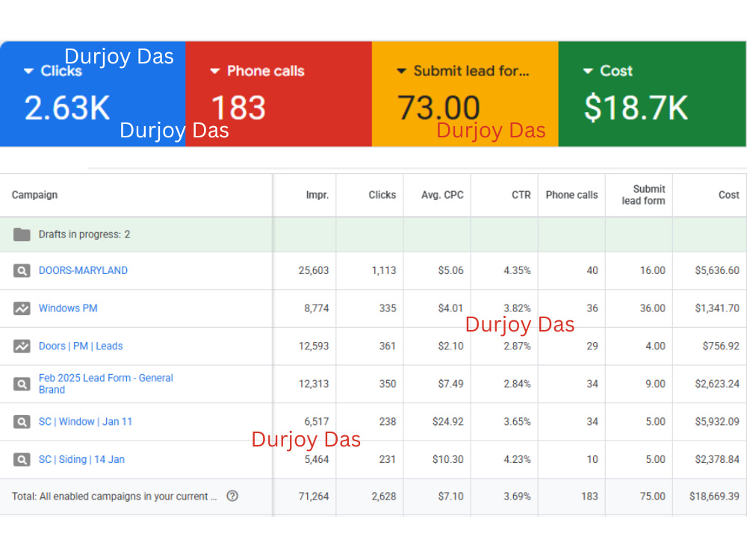Click the 4.35% CTR value

(x=518, y=270)
